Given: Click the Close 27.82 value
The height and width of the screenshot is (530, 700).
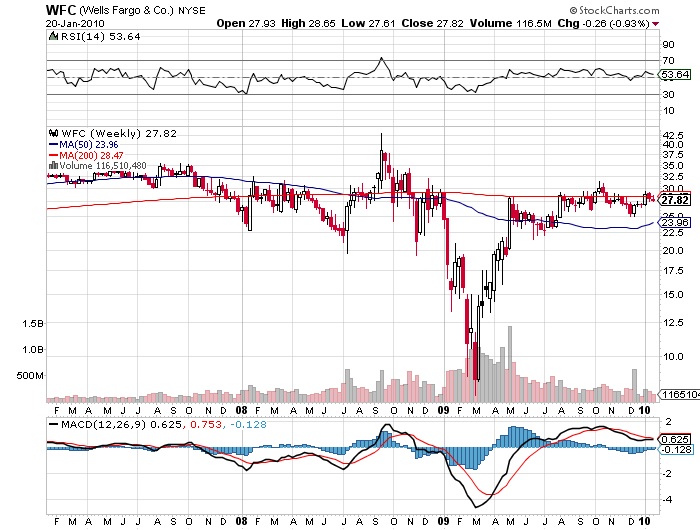Looking at the screenshot, I should pyautogui.click(x=432, y=23).
